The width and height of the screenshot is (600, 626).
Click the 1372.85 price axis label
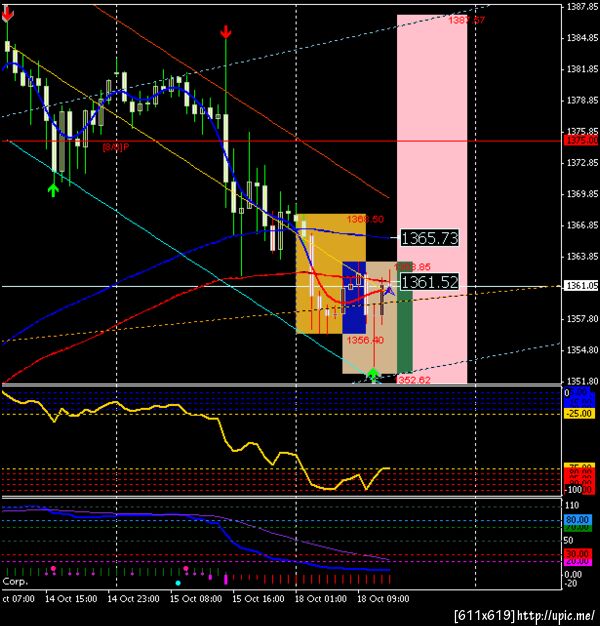point(582,162)
